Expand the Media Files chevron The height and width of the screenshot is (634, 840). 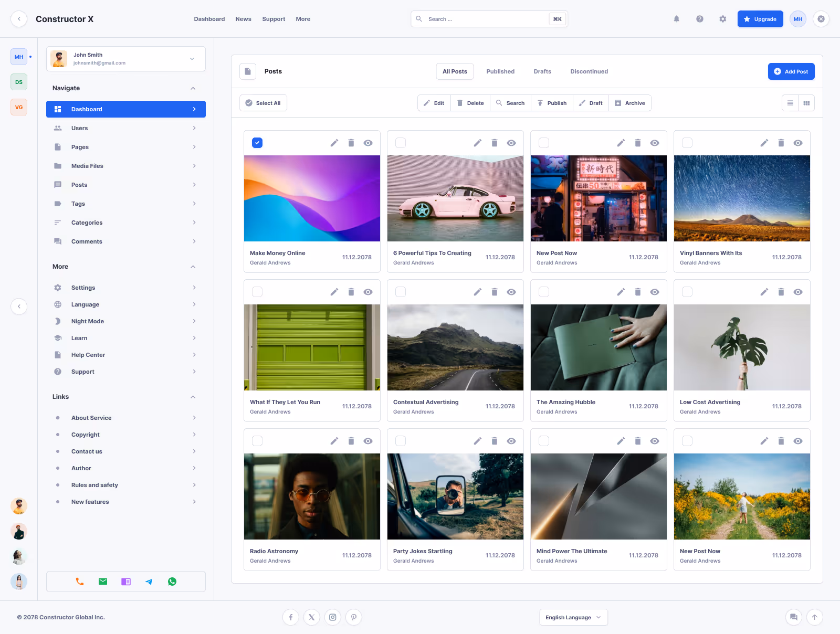(194, 166)
